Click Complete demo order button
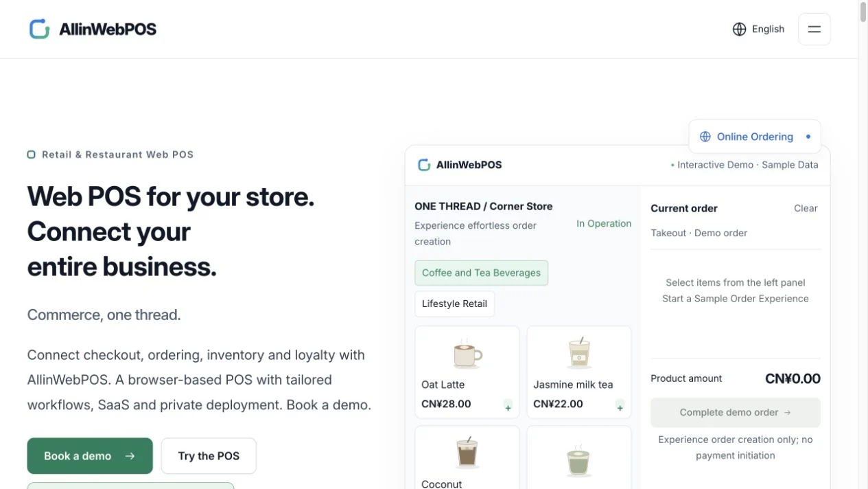The image size is (868, 489). [x=736, y=412]
